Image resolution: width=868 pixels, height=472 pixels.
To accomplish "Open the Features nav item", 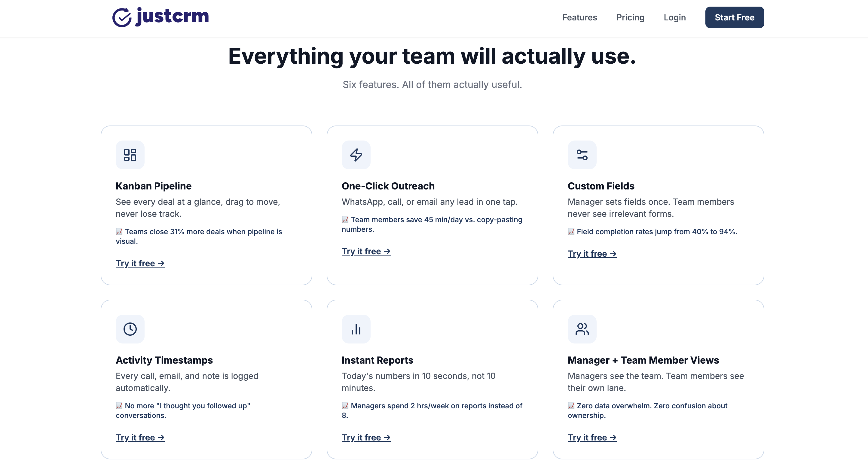I will pyautogui.click(x=579, y=17).
